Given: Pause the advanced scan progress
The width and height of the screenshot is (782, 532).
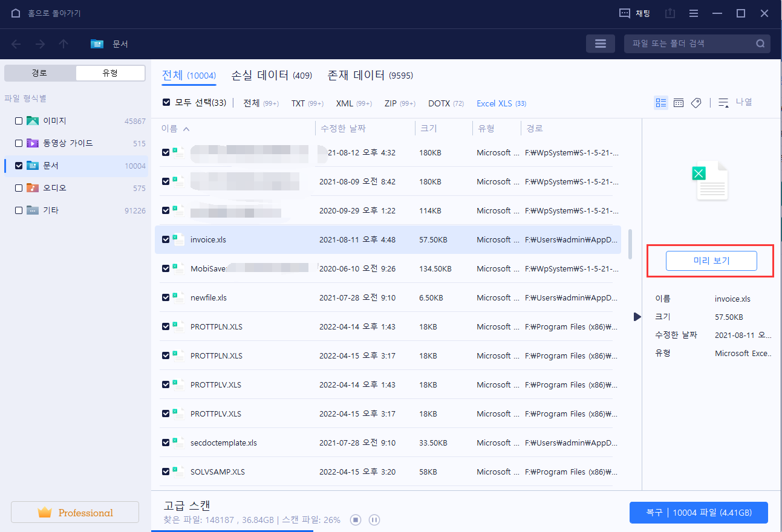Looking at the screenshot, I should pyautogui.click(x=374, y=519).
